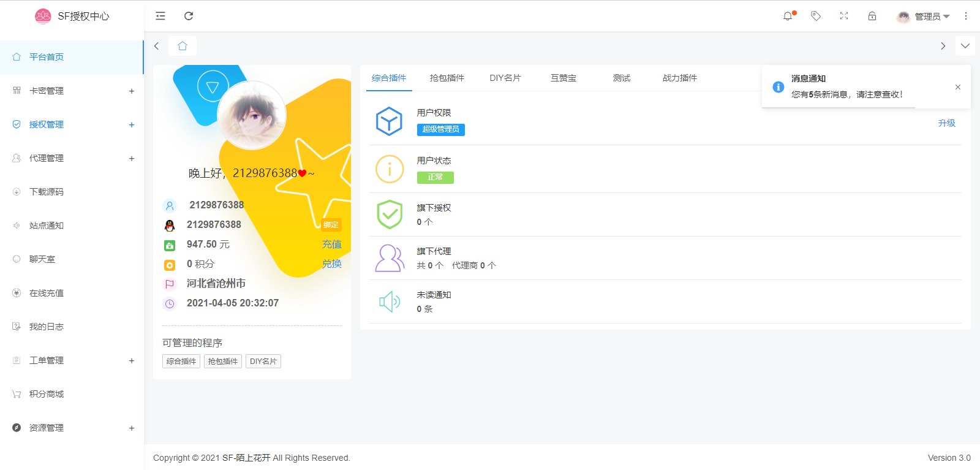Click the lock screen icon
This screenshot has width=980, height=470.
(872, 16)
